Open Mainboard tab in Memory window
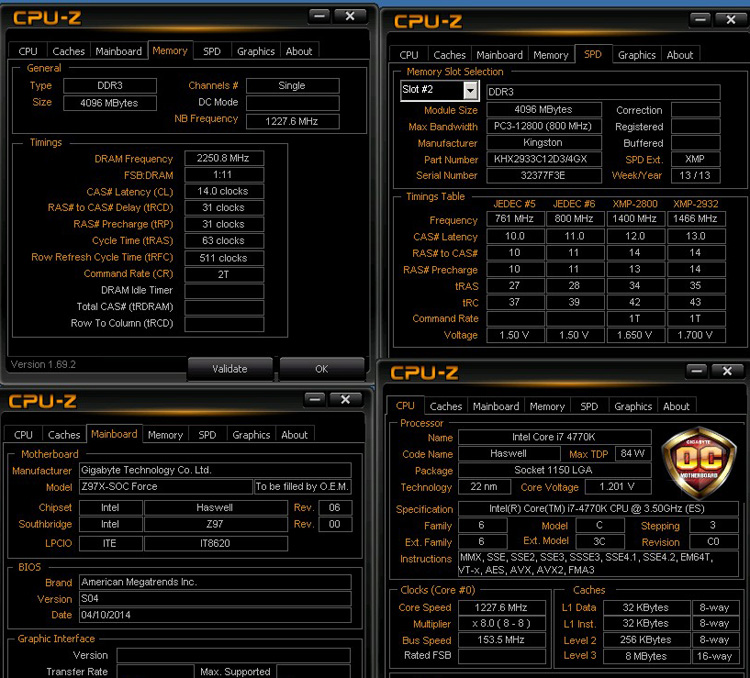 [119, 51]
